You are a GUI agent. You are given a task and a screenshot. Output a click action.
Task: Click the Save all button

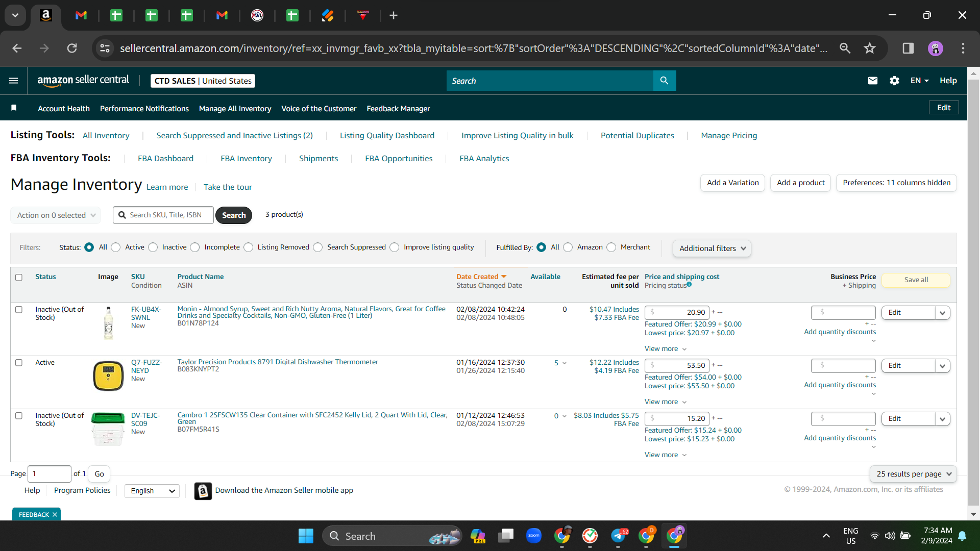click(x=916, y=280)
